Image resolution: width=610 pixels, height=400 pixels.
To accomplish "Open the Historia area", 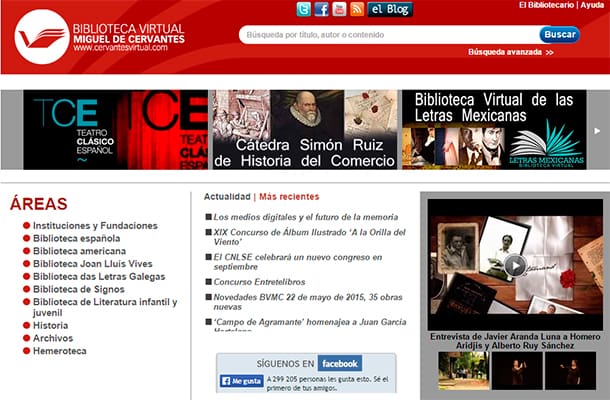I will (x=51, y=325).
